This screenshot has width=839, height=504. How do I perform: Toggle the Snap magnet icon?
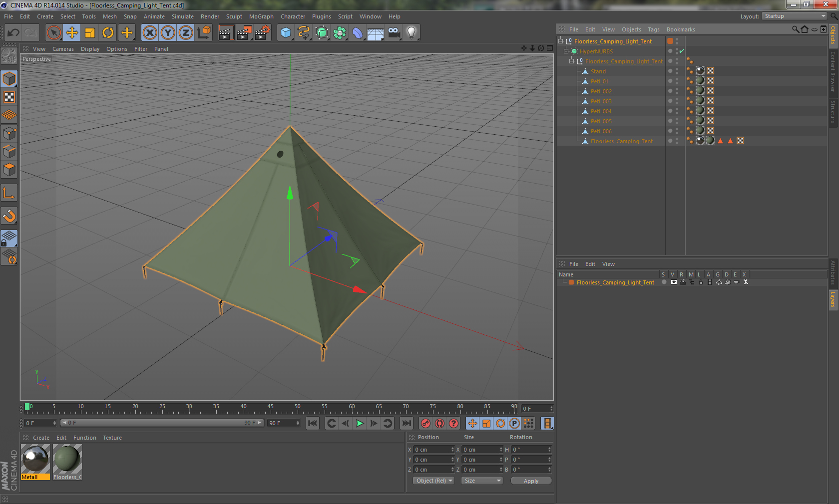pos(9,216)
